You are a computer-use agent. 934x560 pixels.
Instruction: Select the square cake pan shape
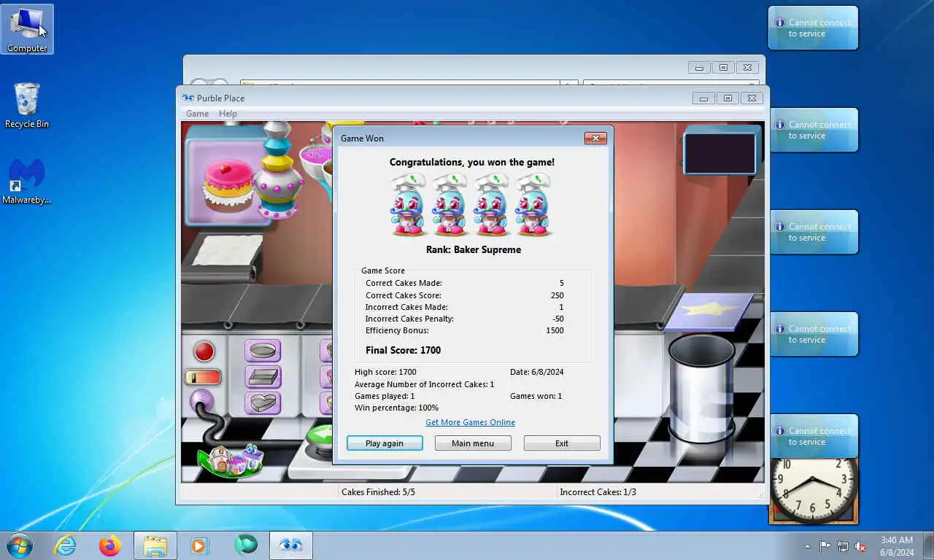[263, 376]
